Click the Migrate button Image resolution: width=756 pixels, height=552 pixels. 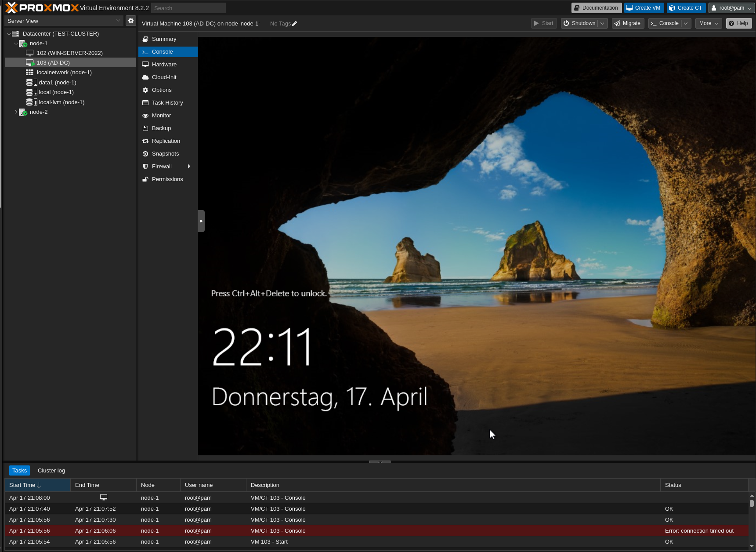(x=627, y=23)
